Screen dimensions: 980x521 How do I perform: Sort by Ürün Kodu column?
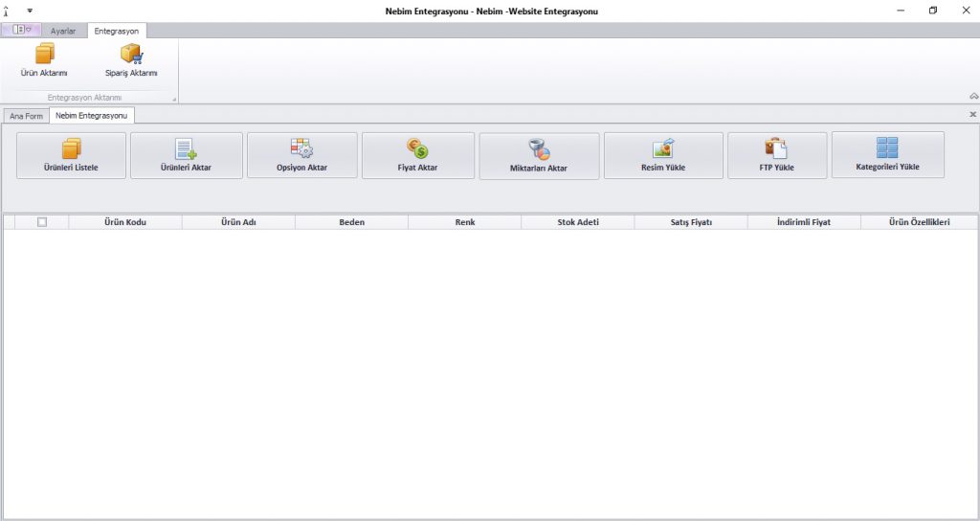point(125,222)
